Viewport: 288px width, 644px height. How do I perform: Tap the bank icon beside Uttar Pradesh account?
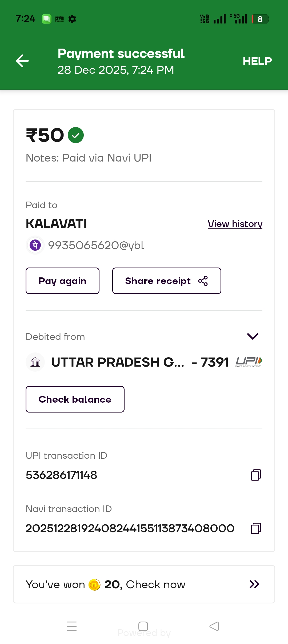35,362
